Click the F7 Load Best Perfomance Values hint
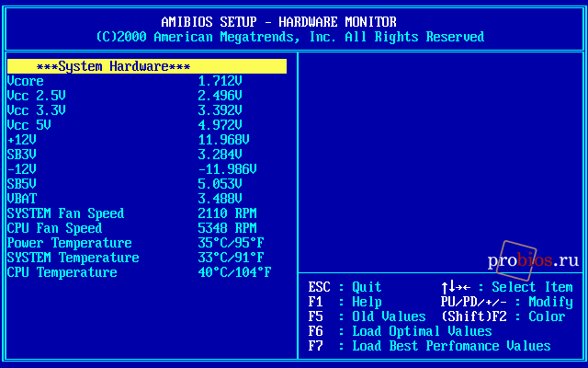The width and height of the screenshot is (588, 368). coord(429,346)
